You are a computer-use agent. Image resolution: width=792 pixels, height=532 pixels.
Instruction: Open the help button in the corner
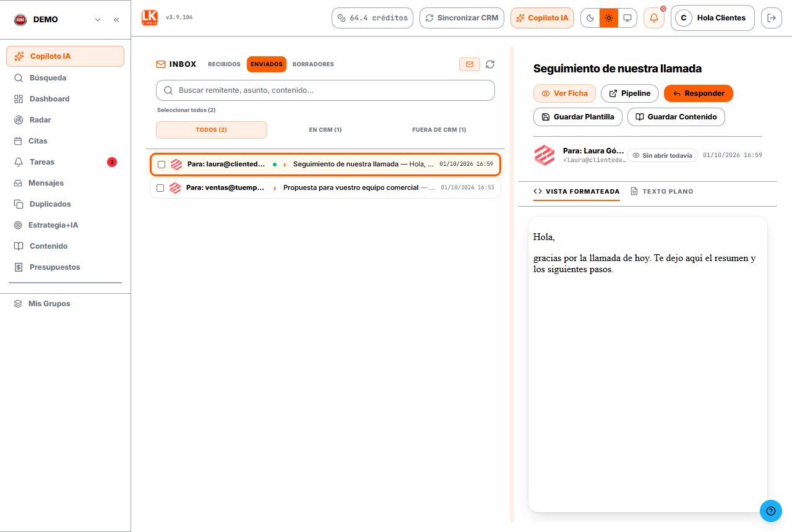tap(771, 511)
